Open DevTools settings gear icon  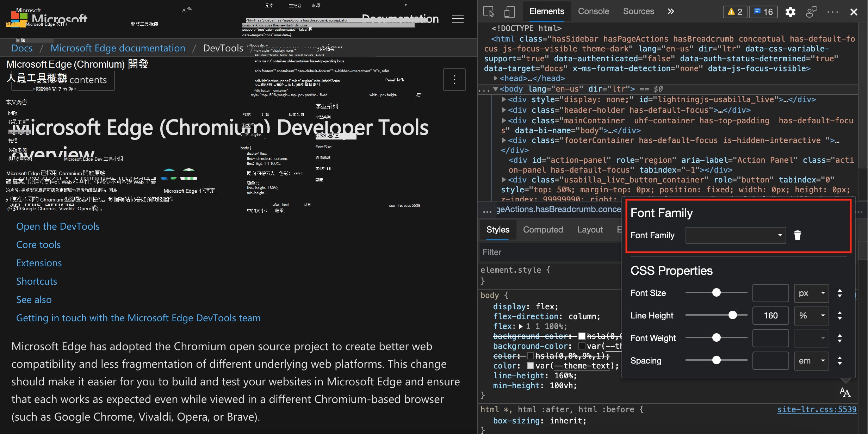click(x=790, y=12)
